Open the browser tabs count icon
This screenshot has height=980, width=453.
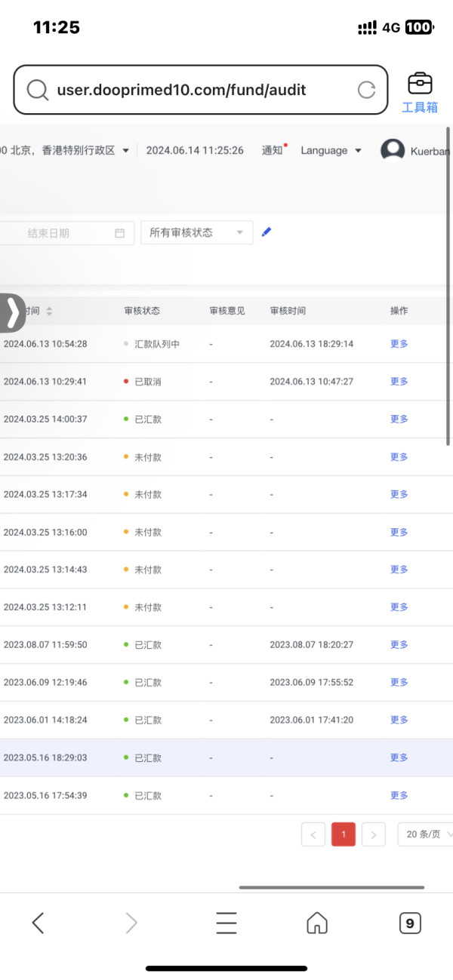409,923
